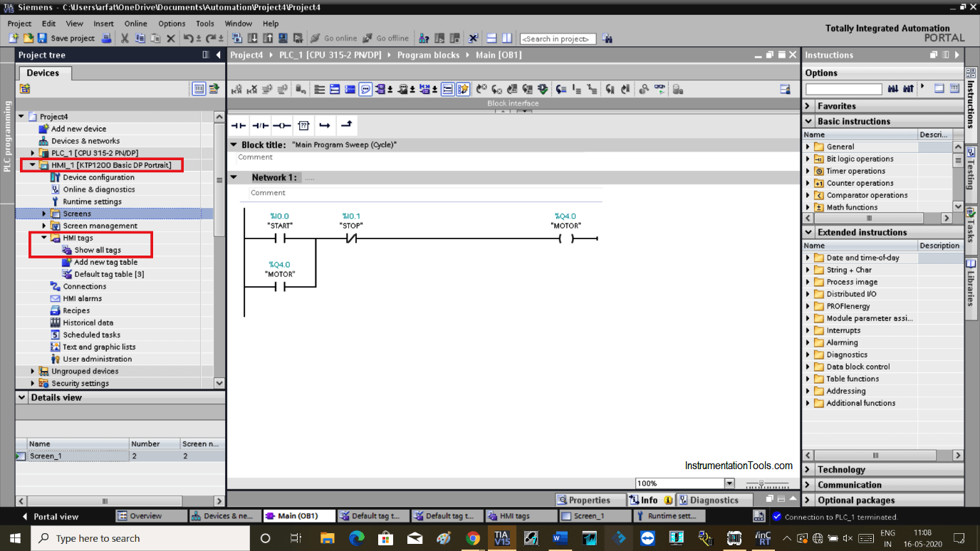Collapse the Project tree panel arrow
Viewport: 980px width, 551px height.
pos(219,55)
